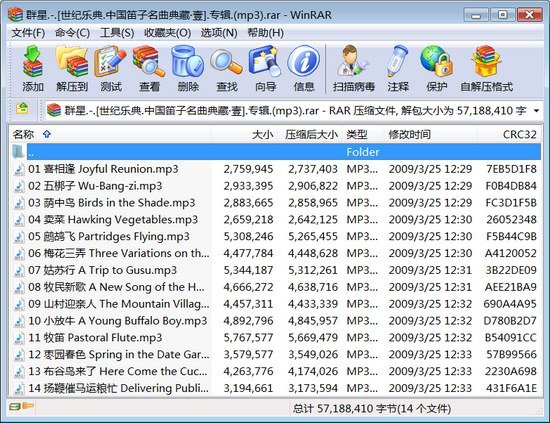The width and height of the screenshot is (550, 423).
Task: Click the CRC32 value F0B4DB84
Action: coord(511,186)
